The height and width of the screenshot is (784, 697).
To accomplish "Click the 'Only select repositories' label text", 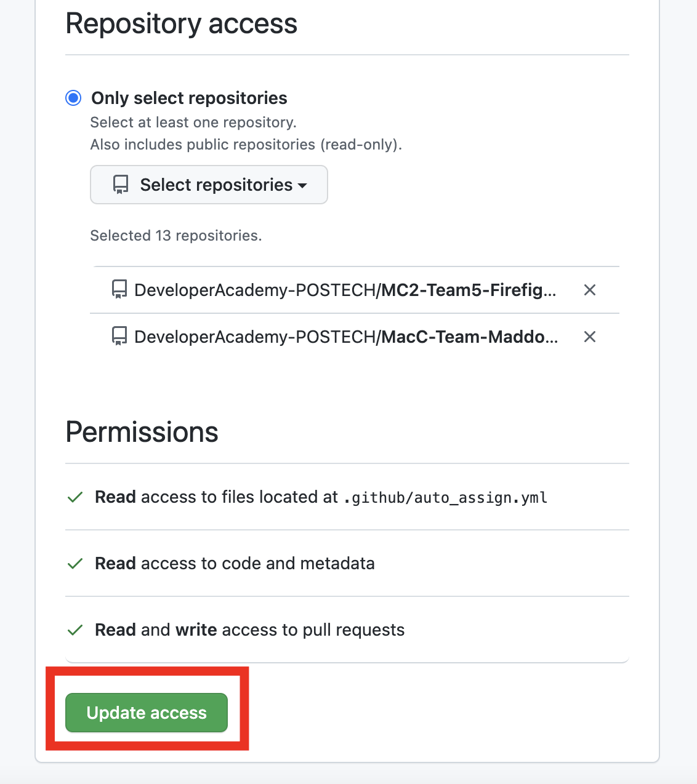I will pos(189,98).
